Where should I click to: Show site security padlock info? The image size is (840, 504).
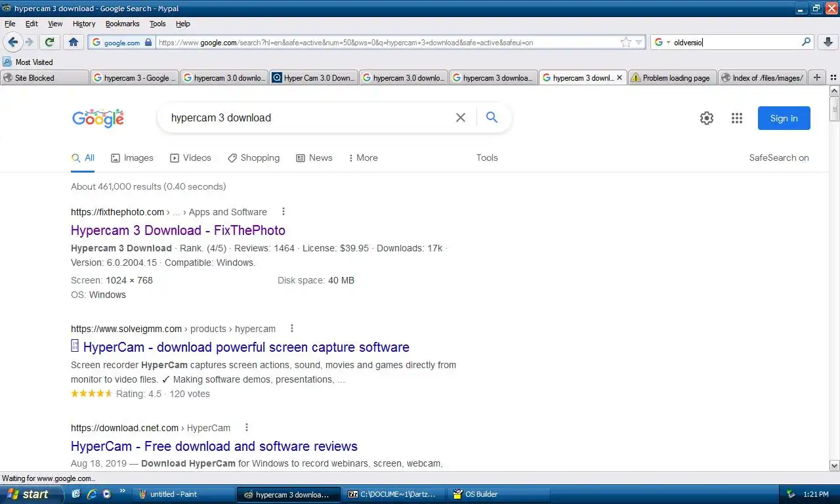point(148,42)
